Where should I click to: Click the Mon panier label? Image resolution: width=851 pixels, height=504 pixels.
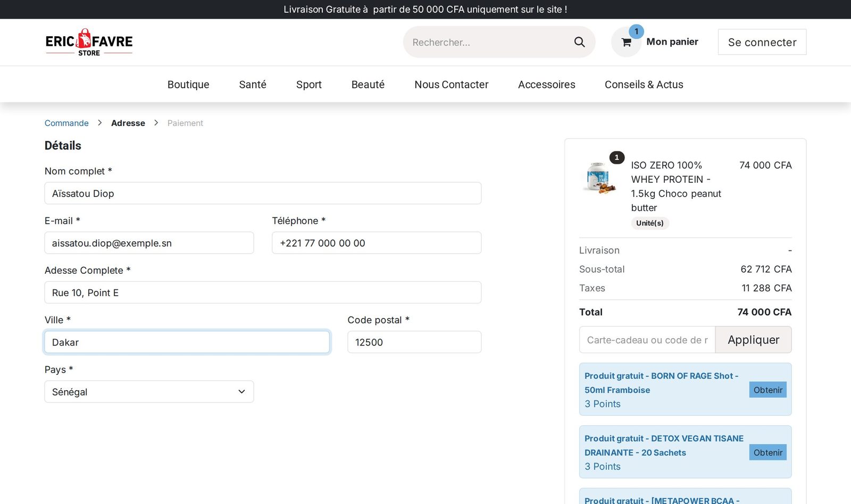point(672,41)
